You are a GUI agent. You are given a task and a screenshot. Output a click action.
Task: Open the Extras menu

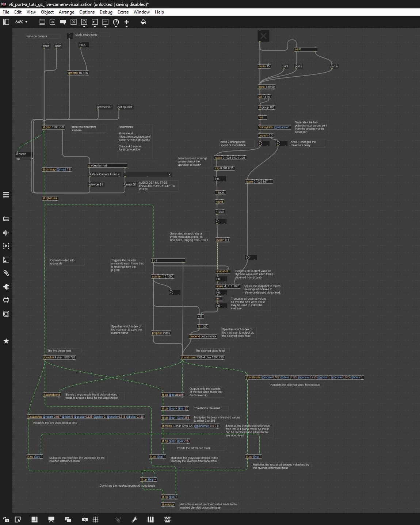click(123, 12)
